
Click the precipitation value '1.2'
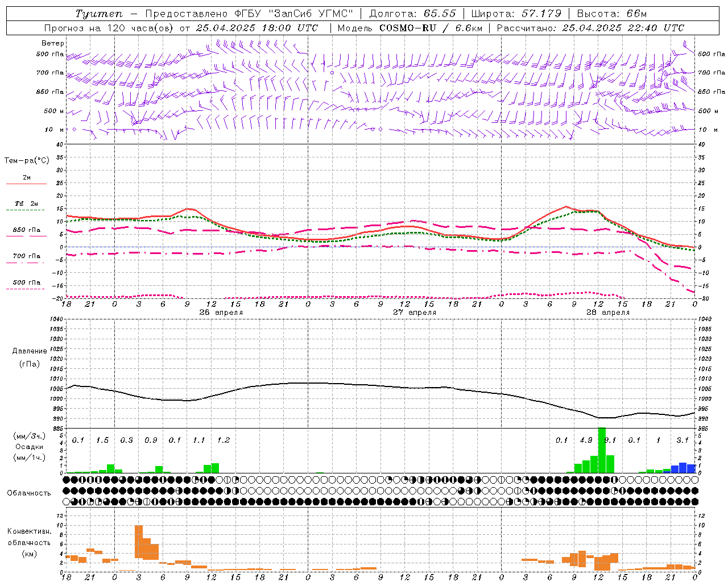224,440
